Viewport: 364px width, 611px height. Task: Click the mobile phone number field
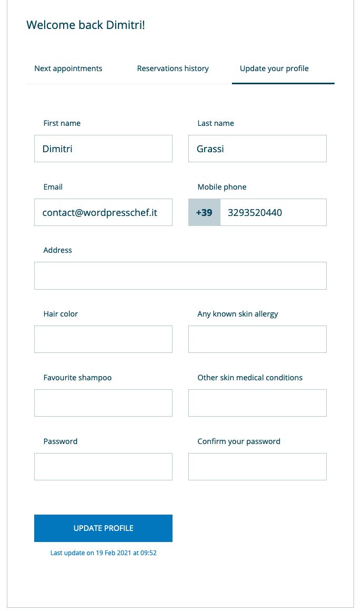coord(273,212)
